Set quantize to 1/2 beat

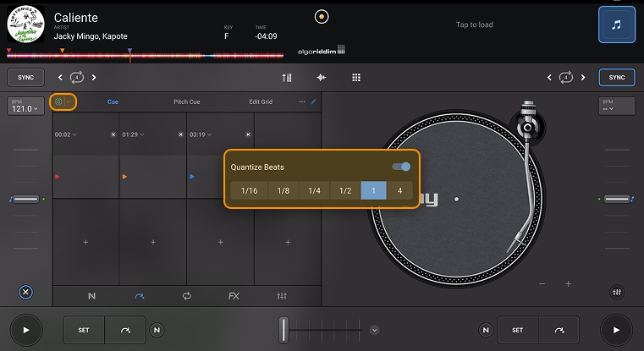(x=345, y=190)
